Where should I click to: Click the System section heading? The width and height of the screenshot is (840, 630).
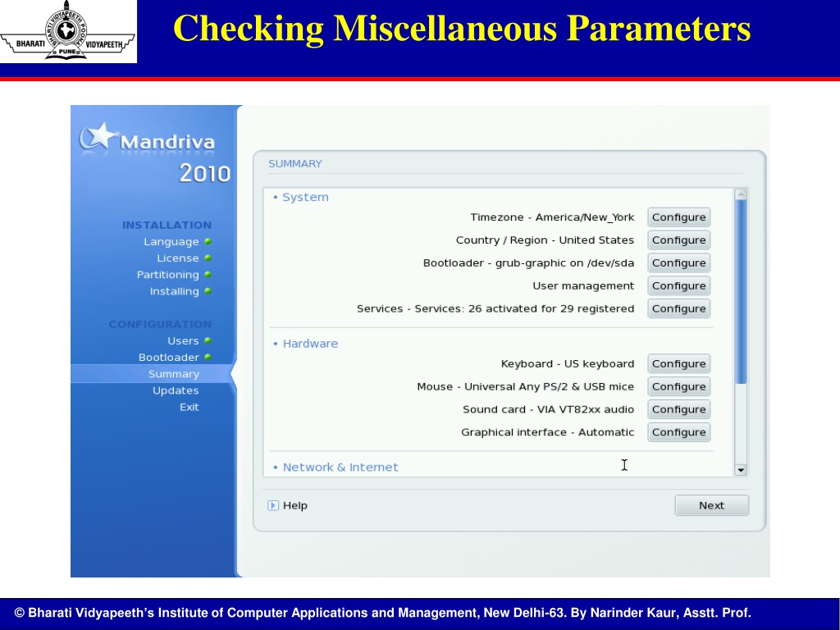coord(305,197)
